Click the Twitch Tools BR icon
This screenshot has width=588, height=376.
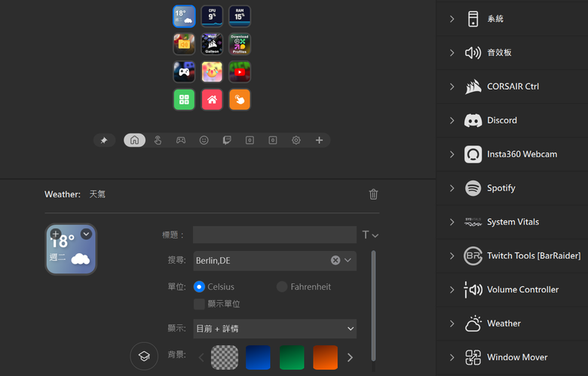[473, 255]
